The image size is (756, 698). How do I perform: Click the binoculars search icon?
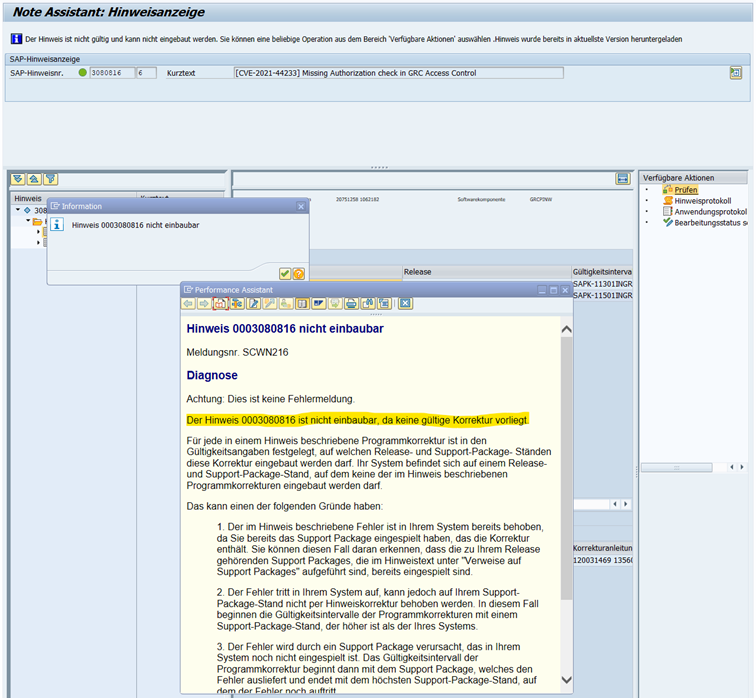click(x=368, y=303)
